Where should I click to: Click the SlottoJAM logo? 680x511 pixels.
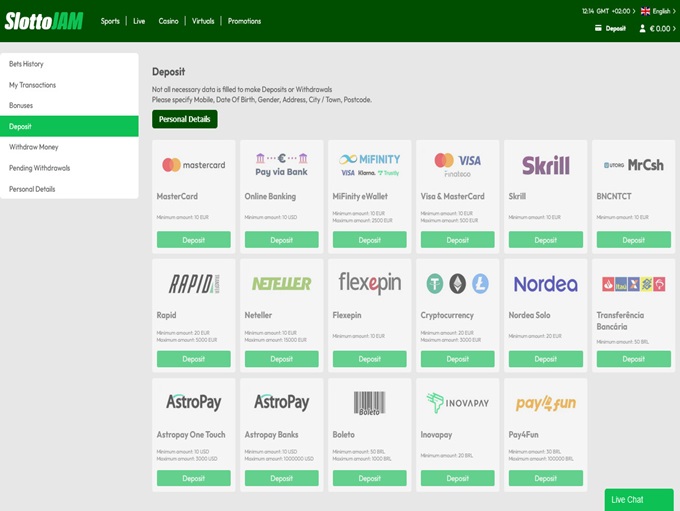(x=44, y=20)
